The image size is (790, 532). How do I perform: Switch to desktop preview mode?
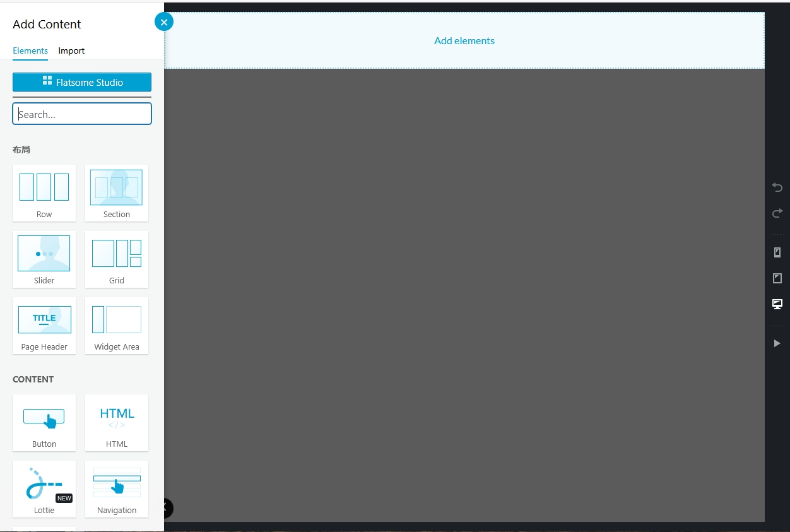pos(777,304)
